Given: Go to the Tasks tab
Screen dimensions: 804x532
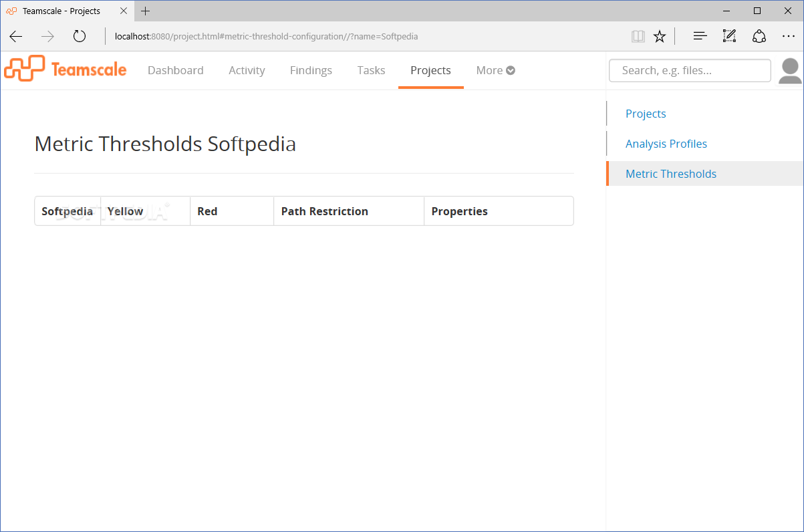Looking at the screenshot, I should click(371, 70).
